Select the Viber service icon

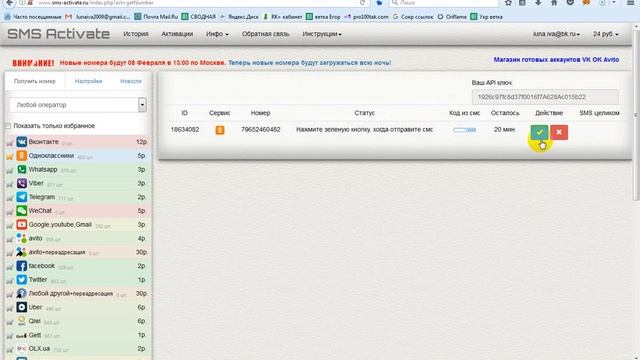pyautogui.click(x=22, y=183)
